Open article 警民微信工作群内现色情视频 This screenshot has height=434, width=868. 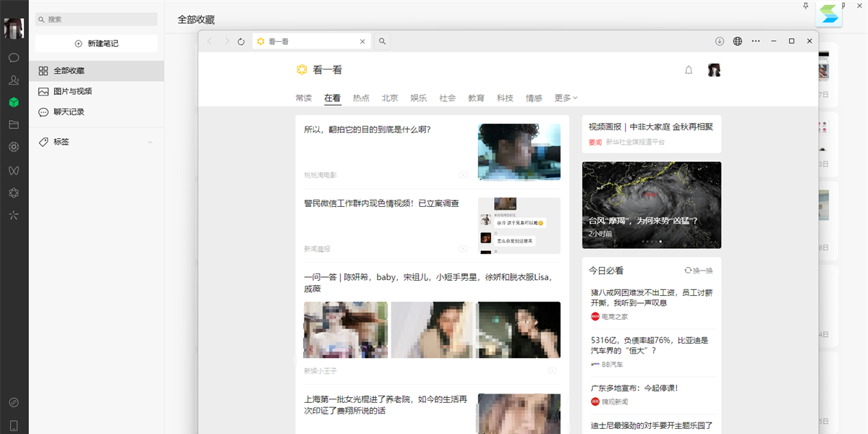click(x=381, y=204)
